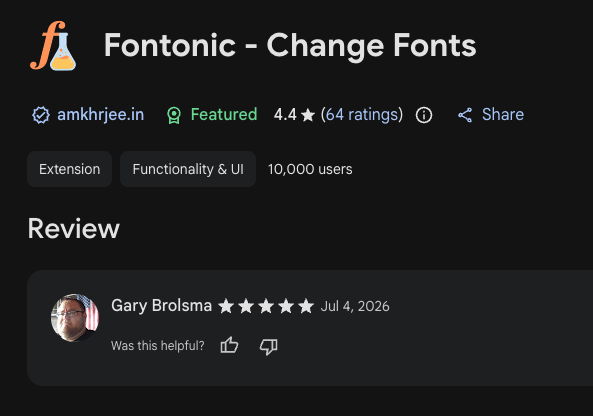Click the Fontonic flask logo icon
Screen dimensions: 593x416
click(x=53, y=46)
